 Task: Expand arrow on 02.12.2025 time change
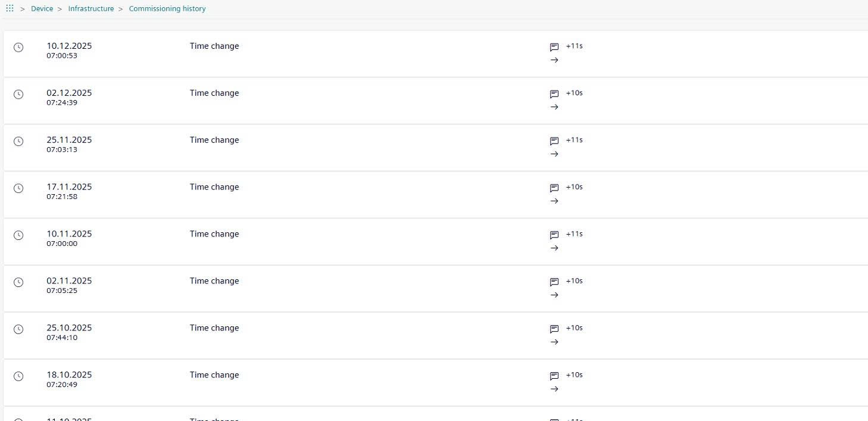(x=554, y=107)
